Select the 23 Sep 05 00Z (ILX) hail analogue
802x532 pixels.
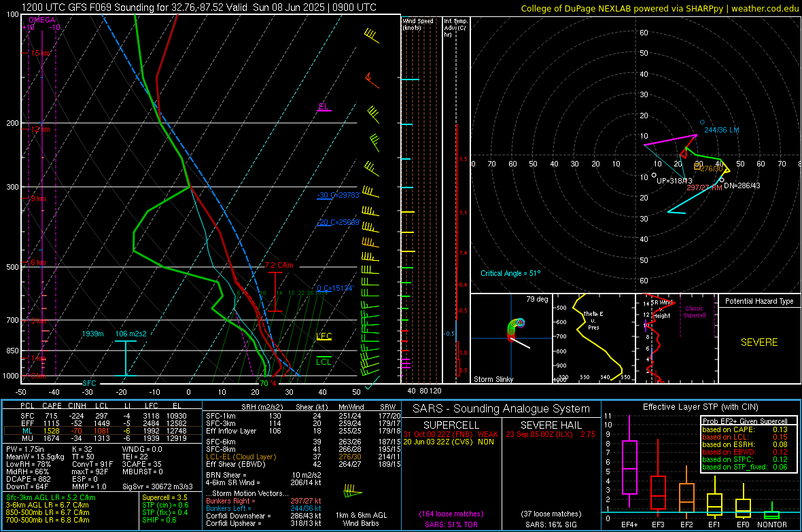pyautogui.click(x=551, y=433)
